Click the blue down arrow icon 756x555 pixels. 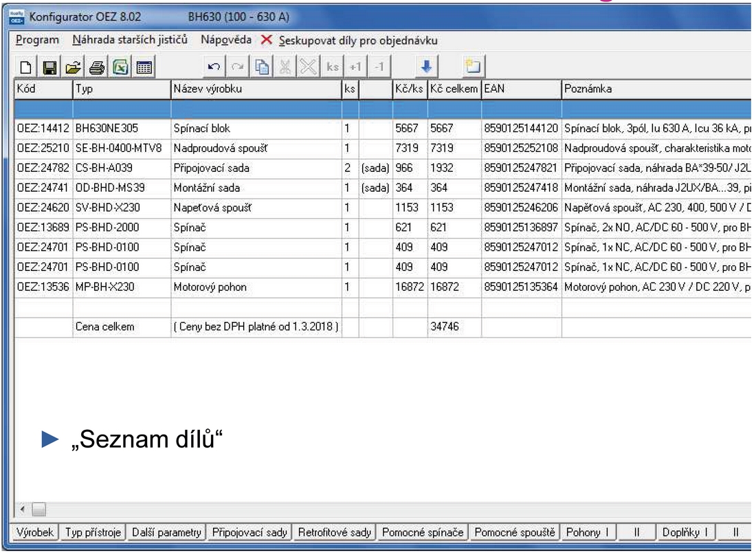click(x=425, y=67)
